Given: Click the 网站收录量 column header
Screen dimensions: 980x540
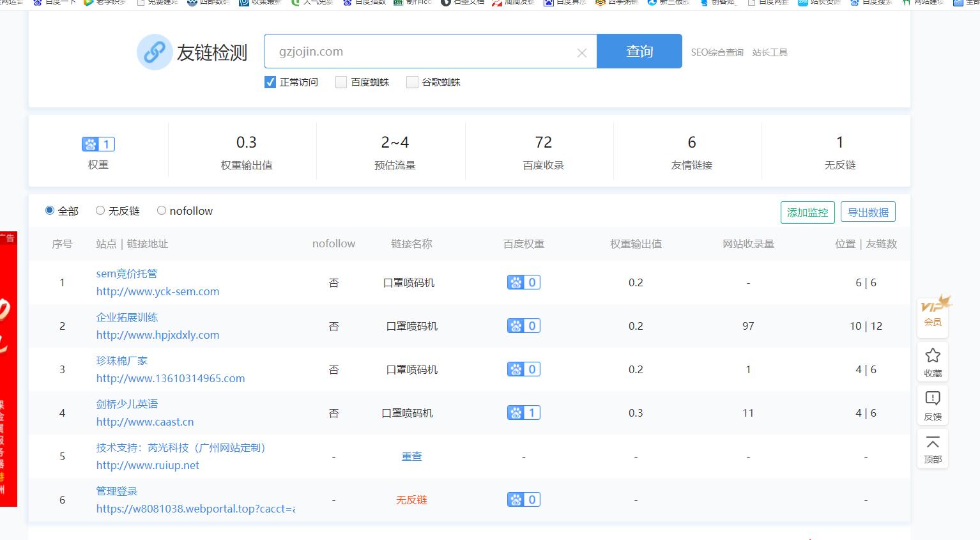Looking at the screenshot, I should click(748, 243).
